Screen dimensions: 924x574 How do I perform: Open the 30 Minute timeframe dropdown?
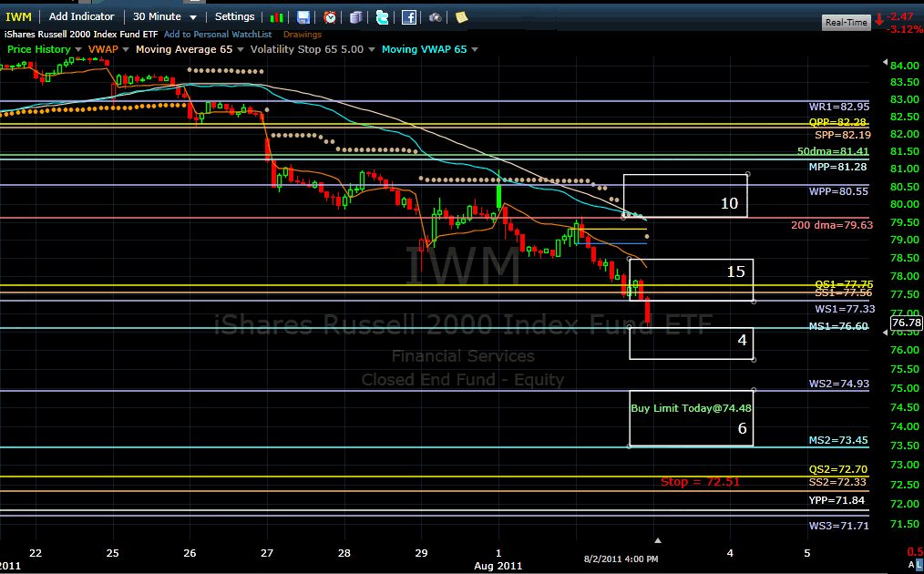165,16
